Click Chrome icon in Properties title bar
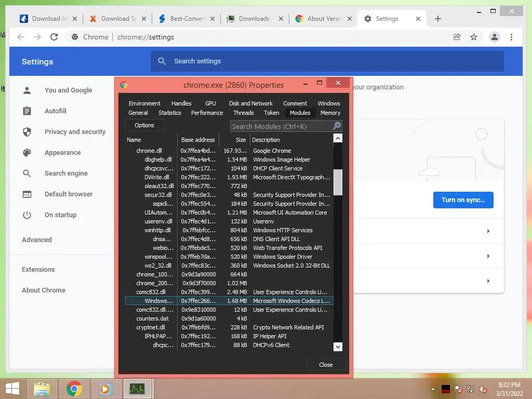The width and height of the screenshot is (532, 399). [x=124, y=85]
